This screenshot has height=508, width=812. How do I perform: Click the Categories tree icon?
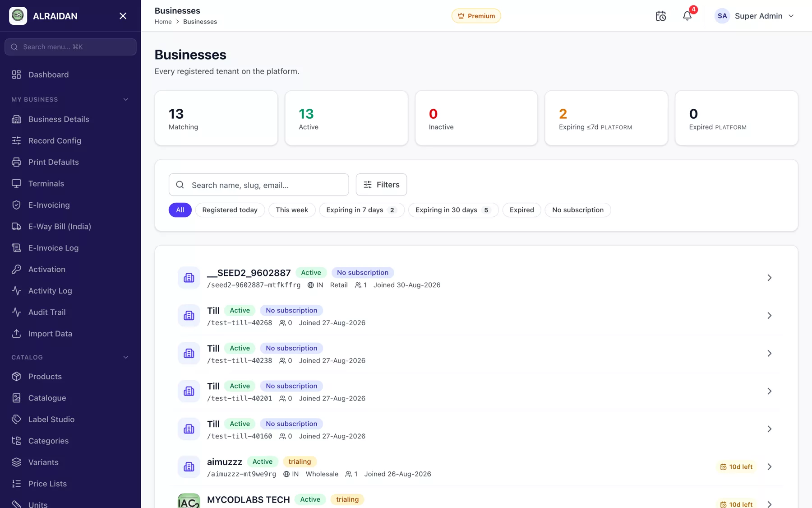pyautogui.click(x=17, y=441)
